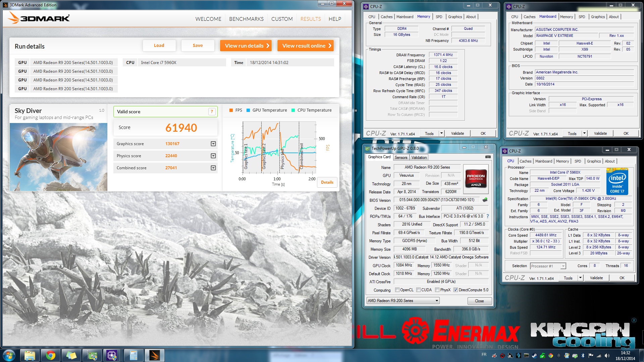Open Caches tab in CPU-Z CPU window
The width and height of the screenshot is (644, 362).
(x=525, y=161)
